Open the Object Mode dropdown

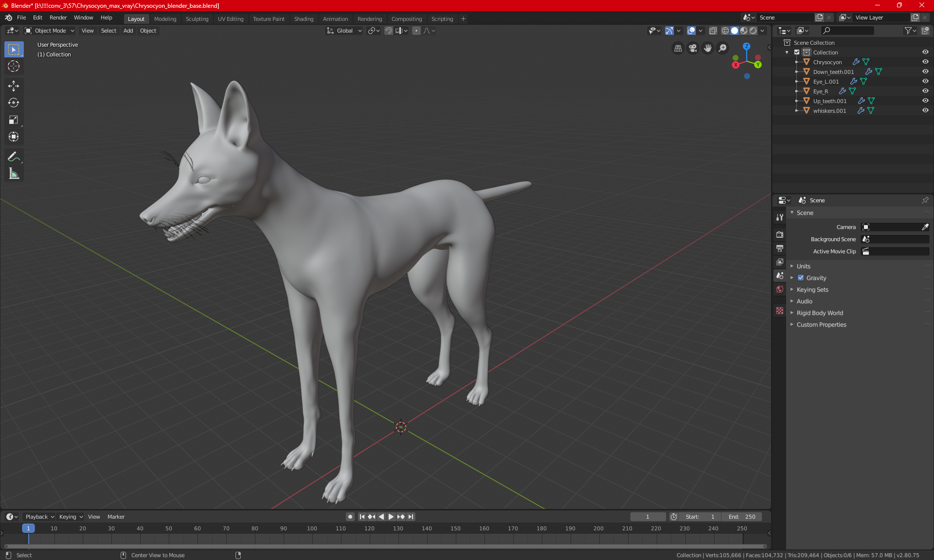point(50,31)
